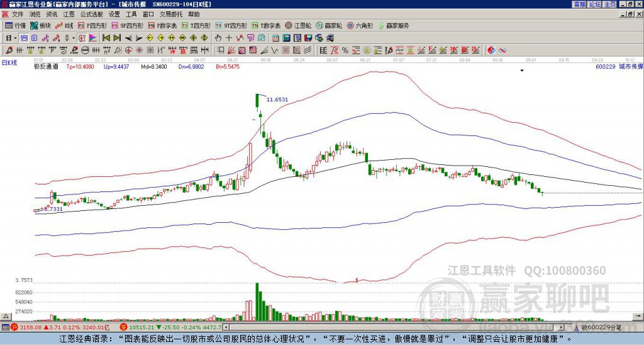
Task: Open the 交易委托 menu
Action: click(x=171, y=14)
